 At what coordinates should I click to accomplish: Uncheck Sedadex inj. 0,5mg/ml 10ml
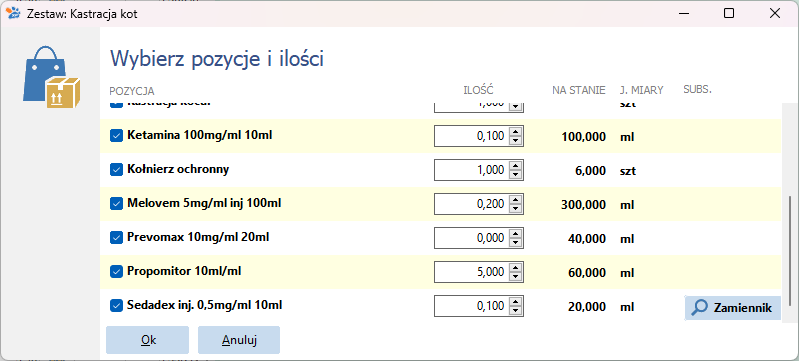(x=117, y=306)
